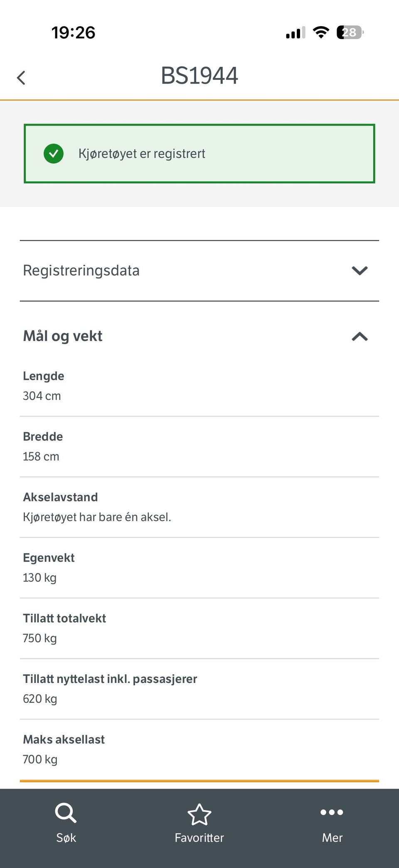
Task: Tap the BS1944 page title
Action: (x=199, y=76)
